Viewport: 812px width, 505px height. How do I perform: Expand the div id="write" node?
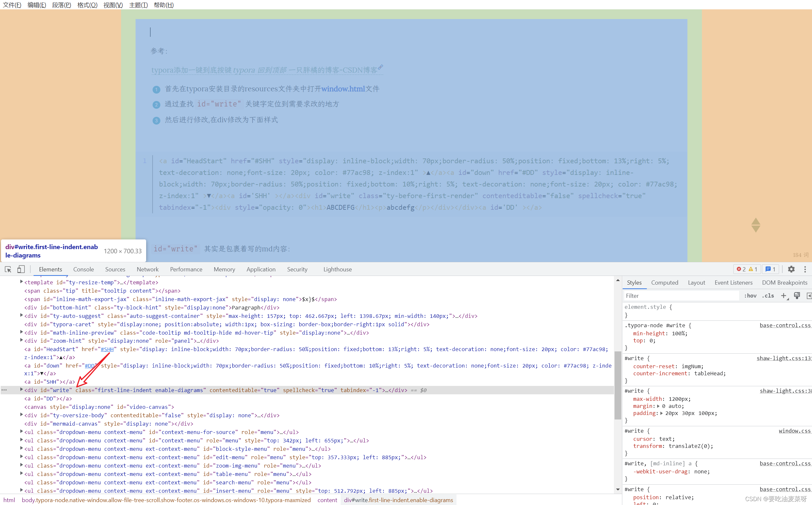pyautogui.click(x=22, y=390)
